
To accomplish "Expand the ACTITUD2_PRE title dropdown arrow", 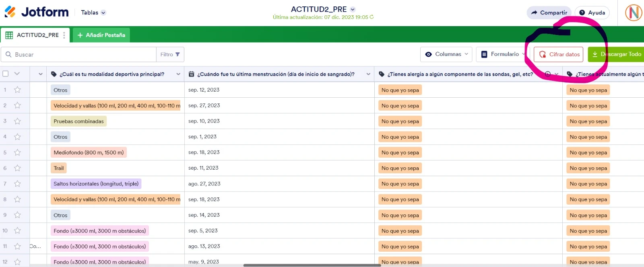I will 353,9.
